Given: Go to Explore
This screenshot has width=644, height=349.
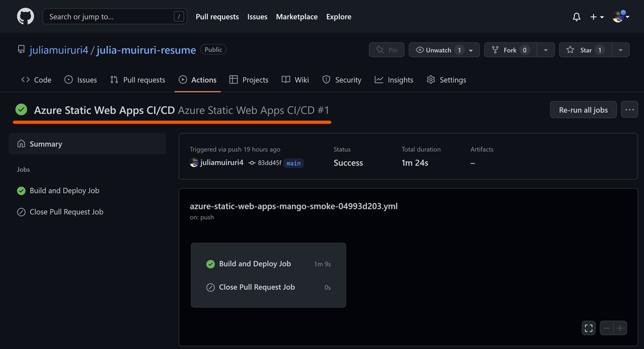Looking at the screenshot, I should [x=338, y=17].
